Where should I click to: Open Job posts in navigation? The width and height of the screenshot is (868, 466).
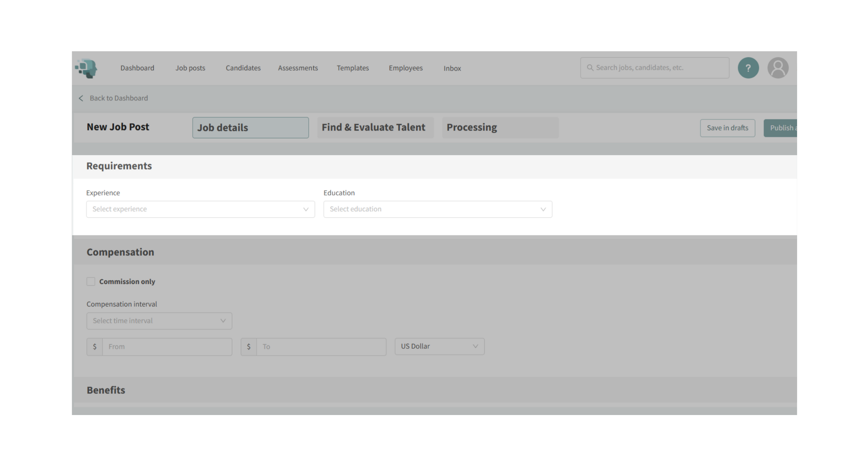click(190, 68)
